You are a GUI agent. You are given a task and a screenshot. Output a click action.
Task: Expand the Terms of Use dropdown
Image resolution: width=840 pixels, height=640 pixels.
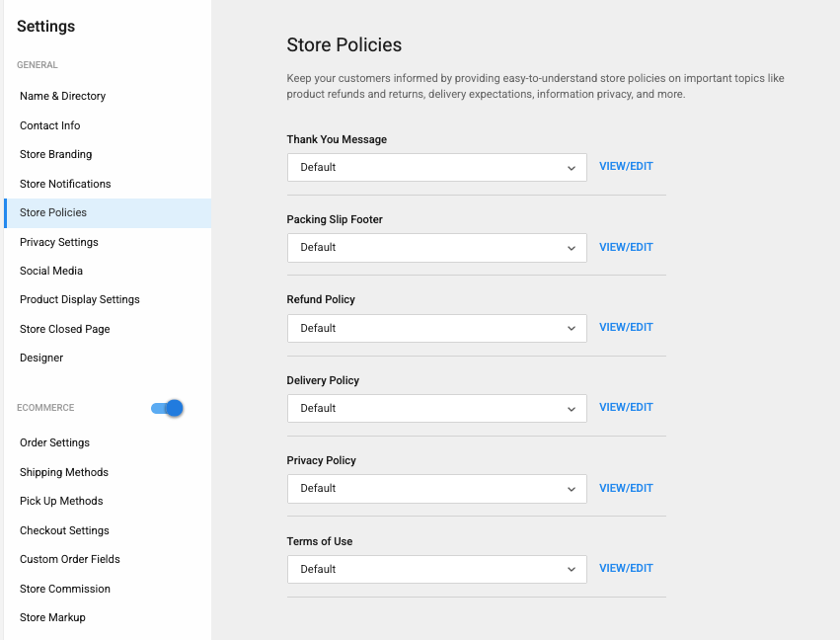click(x=436, y=569)
